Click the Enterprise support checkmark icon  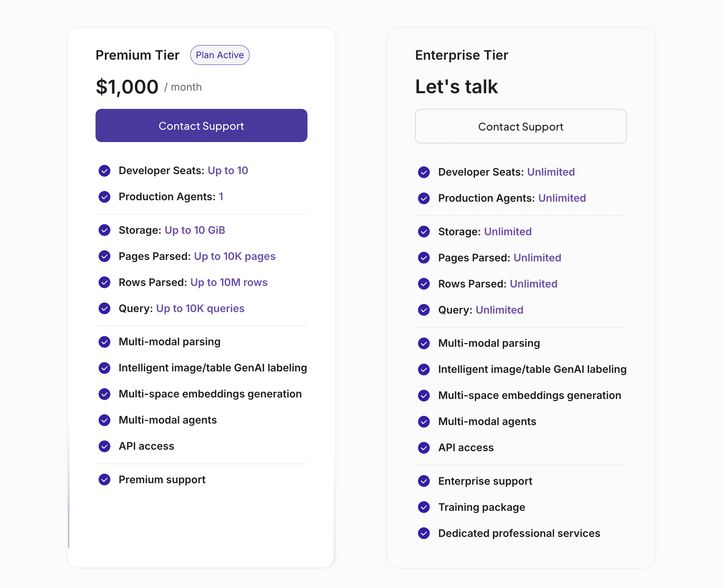tap(424, 481)
